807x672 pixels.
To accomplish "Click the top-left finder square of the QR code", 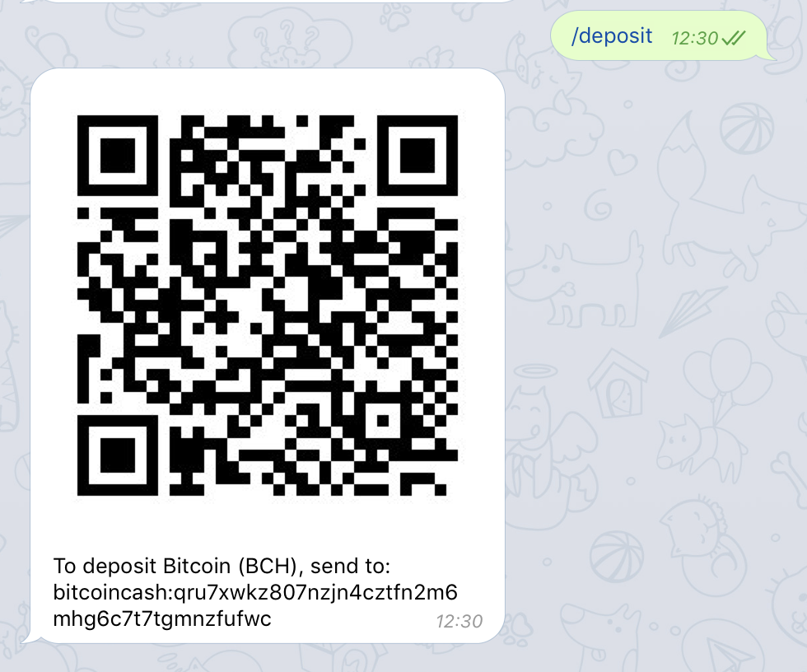I will pyautogui.click(x=117, y=156).
